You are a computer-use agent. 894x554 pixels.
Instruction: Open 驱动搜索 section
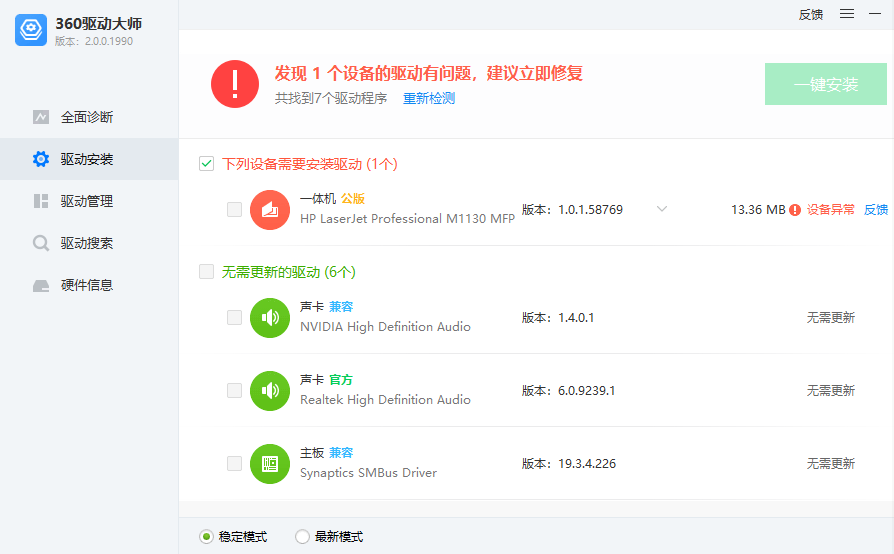[89, 243]
